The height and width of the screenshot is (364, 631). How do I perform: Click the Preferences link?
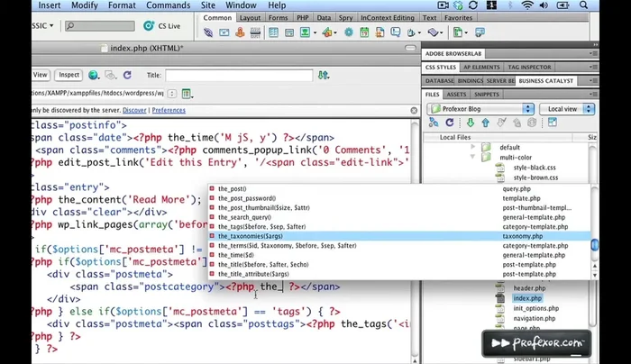[169, 110]
